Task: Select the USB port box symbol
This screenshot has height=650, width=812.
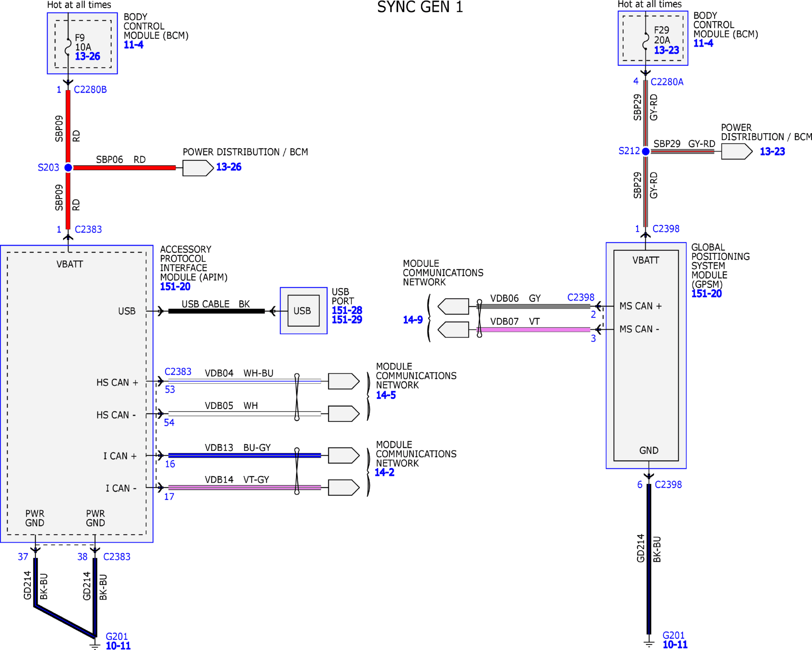Action: point(303,311)
